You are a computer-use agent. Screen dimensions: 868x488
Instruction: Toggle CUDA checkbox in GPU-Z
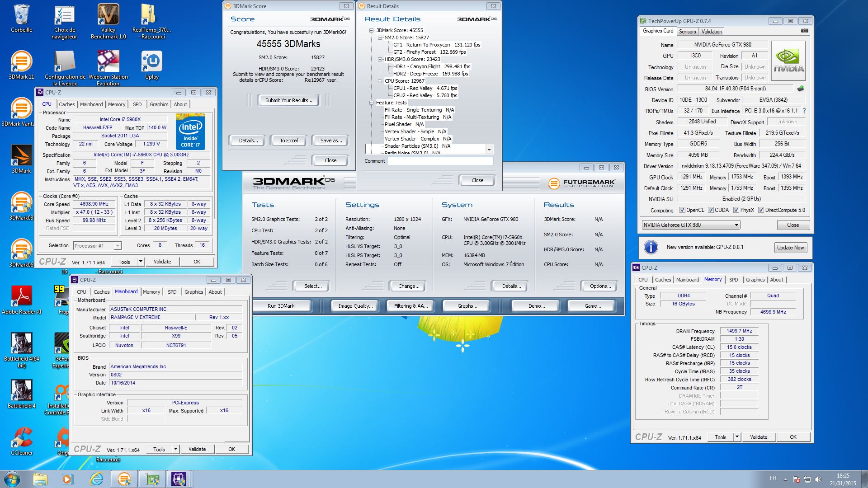pos(711,210)
